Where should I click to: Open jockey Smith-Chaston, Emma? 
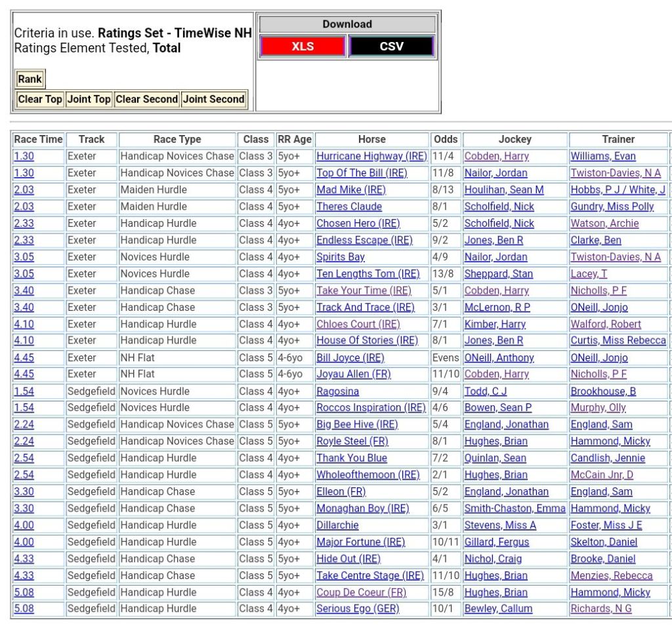click(514, 508)
